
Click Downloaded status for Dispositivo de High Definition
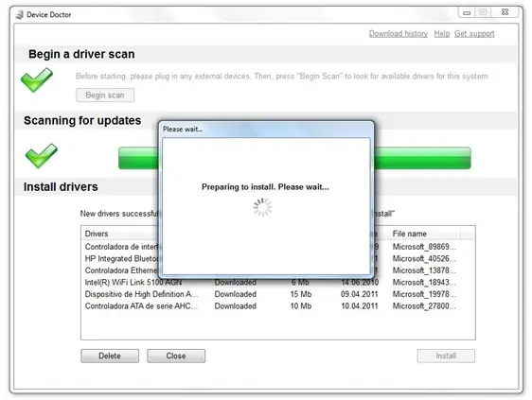coord(236,294)
